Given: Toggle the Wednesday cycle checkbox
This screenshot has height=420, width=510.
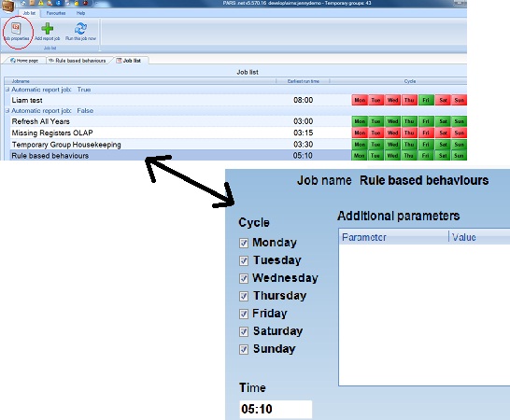Looking at the screenshot, I should point(244,278).
